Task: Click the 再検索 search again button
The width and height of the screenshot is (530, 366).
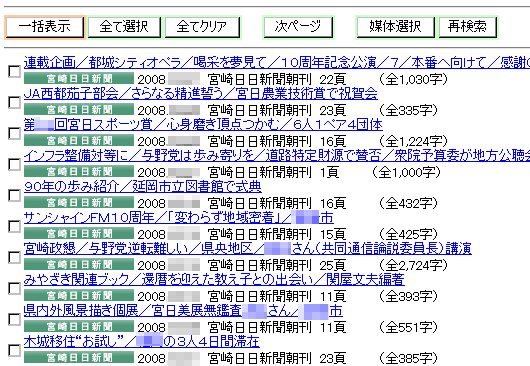Action: coord(467,27)
